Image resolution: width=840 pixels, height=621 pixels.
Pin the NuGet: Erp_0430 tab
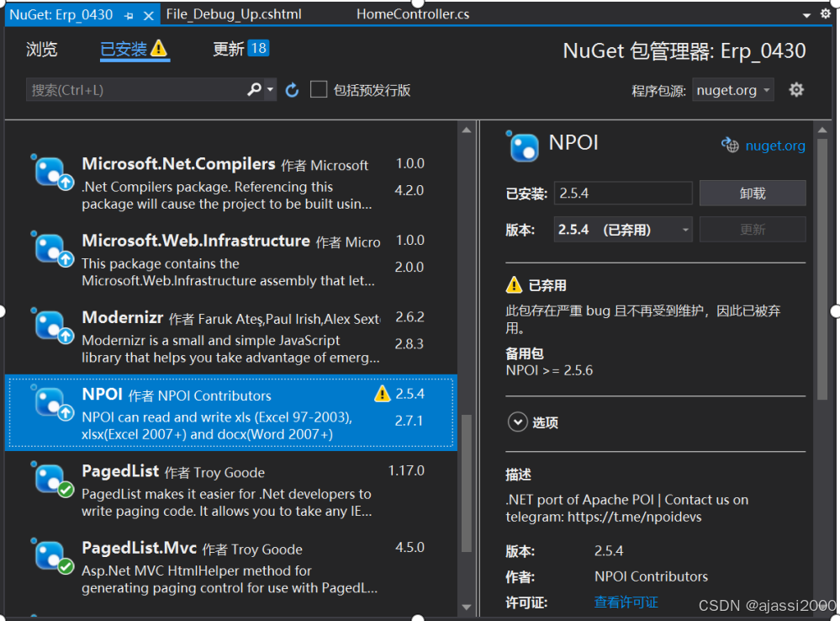pyautogui.click(x=129, y=15)
